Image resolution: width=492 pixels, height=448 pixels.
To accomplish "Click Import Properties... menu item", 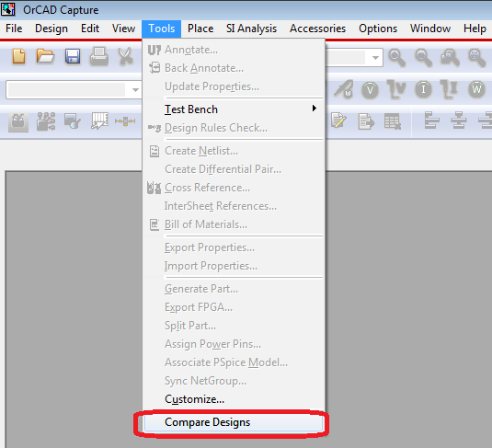I will coord(234,266).
